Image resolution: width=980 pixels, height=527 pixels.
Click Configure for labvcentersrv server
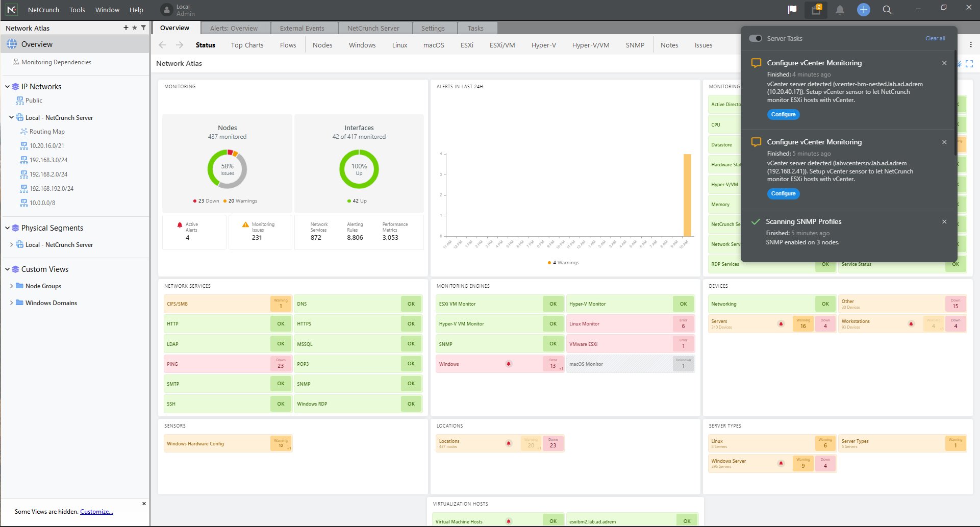point(783,193)
